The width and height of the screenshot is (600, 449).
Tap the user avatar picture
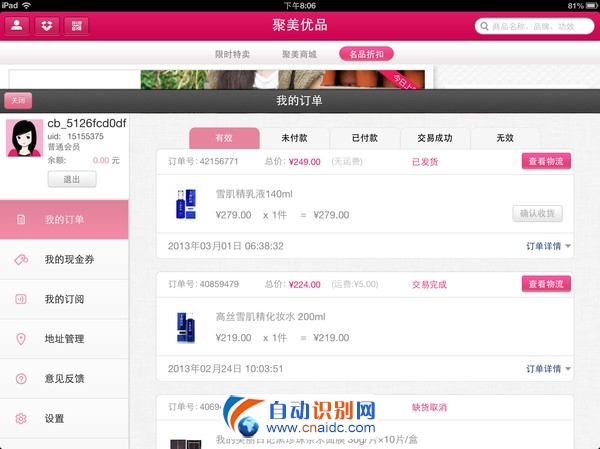24,138
